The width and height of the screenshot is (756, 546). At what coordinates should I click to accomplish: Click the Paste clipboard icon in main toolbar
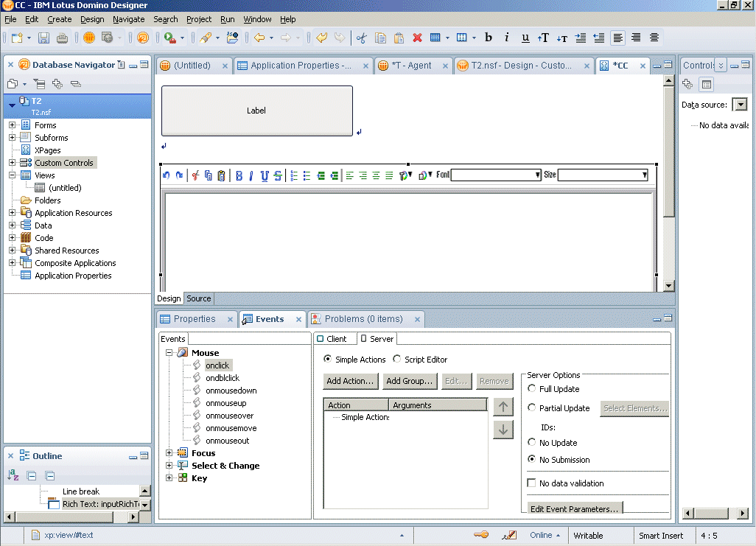399,38
